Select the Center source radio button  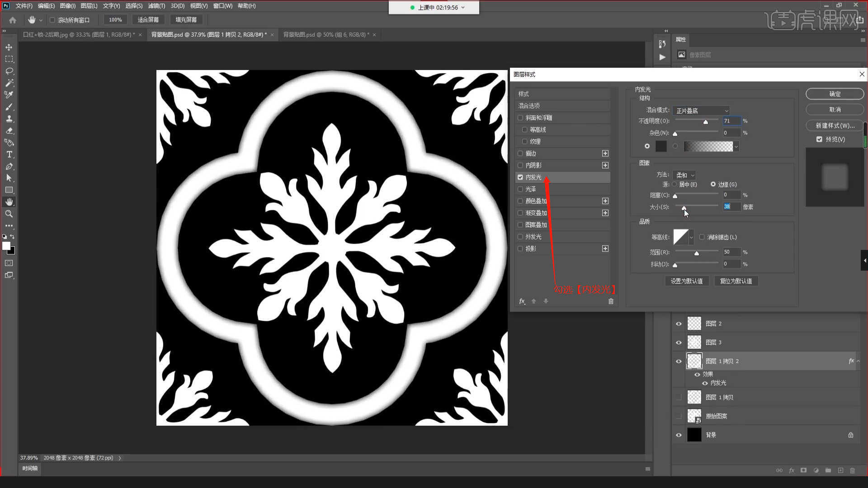click(x=675, y=184)
